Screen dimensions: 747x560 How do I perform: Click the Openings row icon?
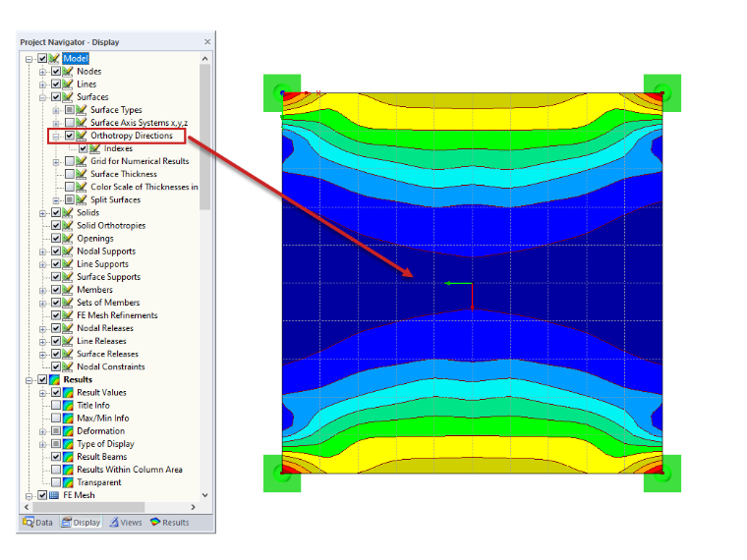click(x=68, y=239)
